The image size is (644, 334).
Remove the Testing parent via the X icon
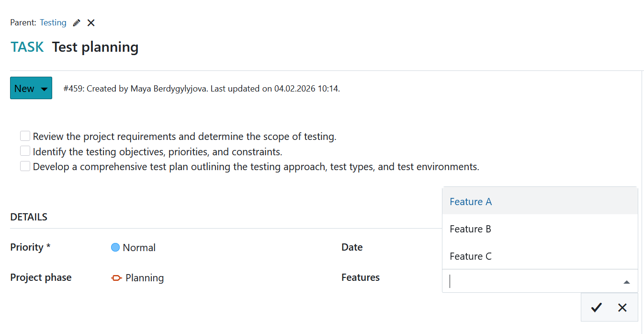[90, 23]
